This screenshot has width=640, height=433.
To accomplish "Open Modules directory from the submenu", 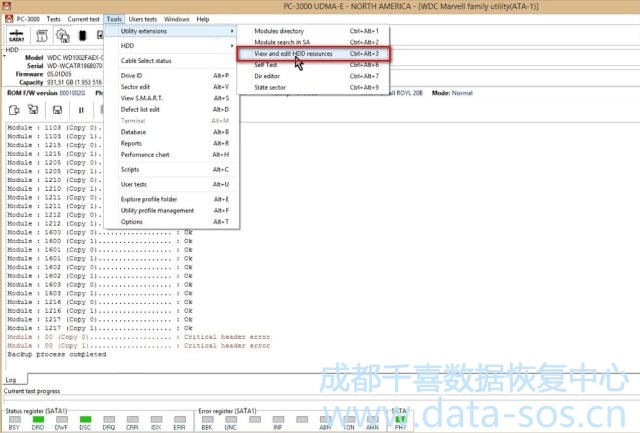I will coord(279,31).
